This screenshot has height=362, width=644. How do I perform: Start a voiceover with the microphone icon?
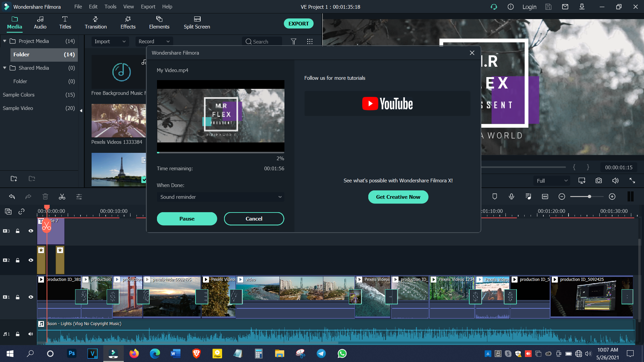coord(512,196)
